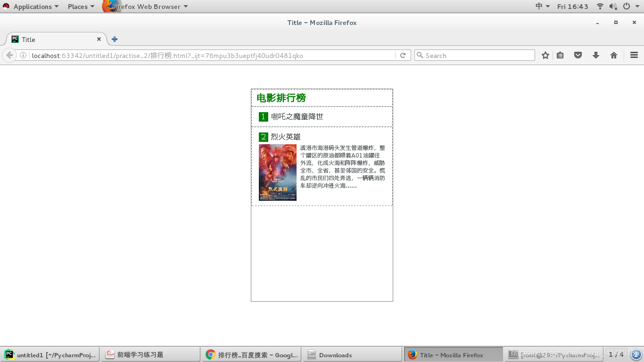Switch to 排行榜_百度搜索 Chrome taskbar window
The height and width of the screenshot is (362, 644).
pyautogui.click(x=251, y=355)
